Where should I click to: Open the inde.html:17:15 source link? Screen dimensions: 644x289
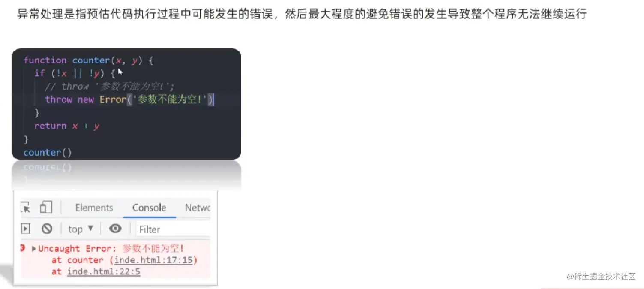(154, 260)
